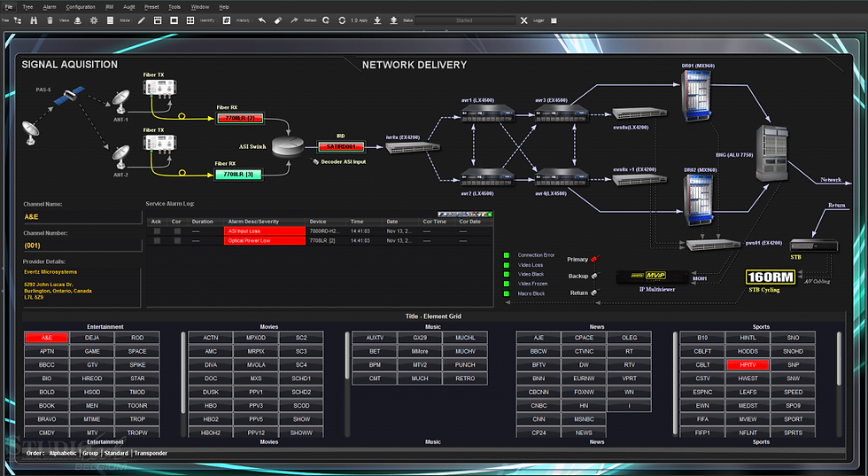The width and height of the screenshot is (868, 476).
Task: Tick Ack checkbox for Optical Power Low
Action: (x=158, y=241)
